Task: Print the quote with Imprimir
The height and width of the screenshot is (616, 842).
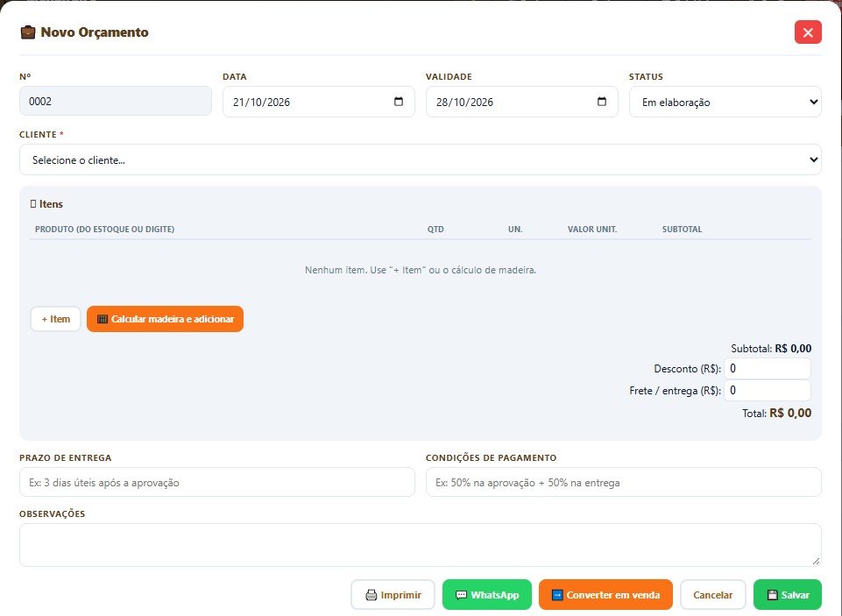Action: click(393, 595)
